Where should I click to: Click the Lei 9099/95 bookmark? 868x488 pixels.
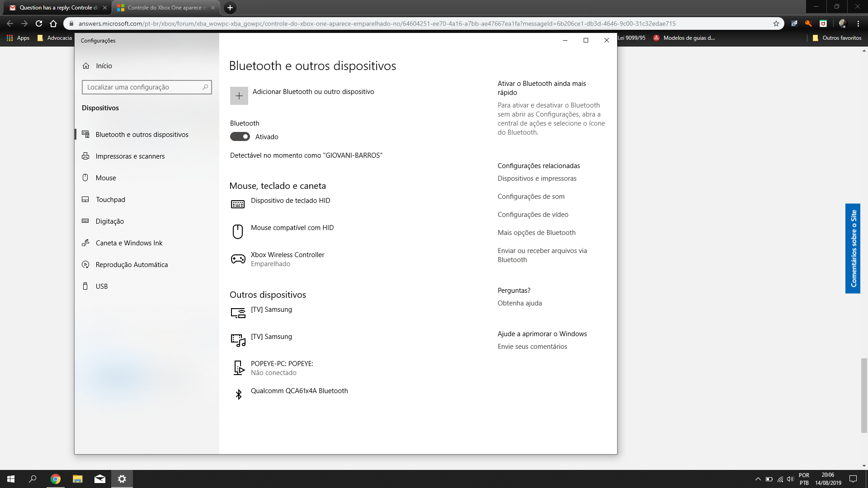tap(632, 38)
